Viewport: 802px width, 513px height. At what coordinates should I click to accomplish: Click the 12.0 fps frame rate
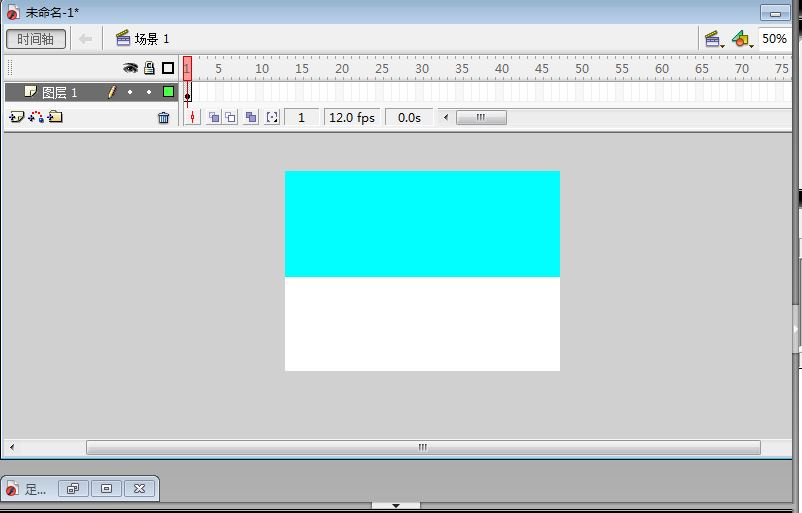coord(352,118)
